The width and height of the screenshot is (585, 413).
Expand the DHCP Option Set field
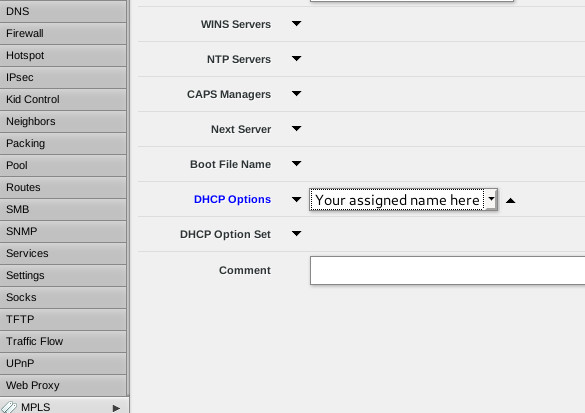pos(297,234)
